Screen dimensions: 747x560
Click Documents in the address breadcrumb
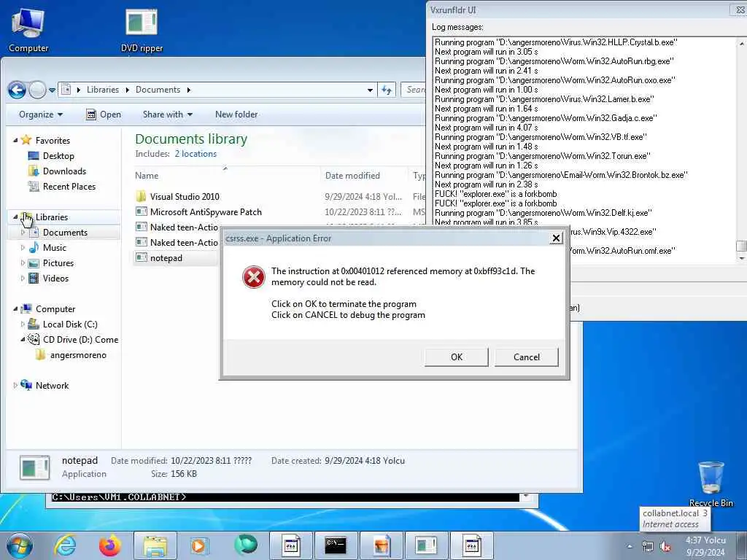tap(158, 90)
